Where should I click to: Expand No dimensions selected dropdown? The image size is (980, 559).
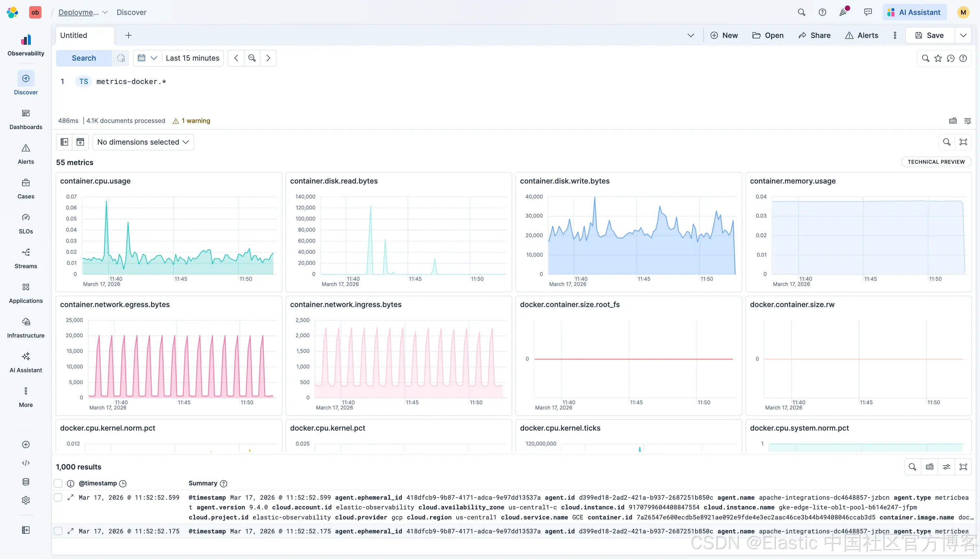tap(143, 142)
